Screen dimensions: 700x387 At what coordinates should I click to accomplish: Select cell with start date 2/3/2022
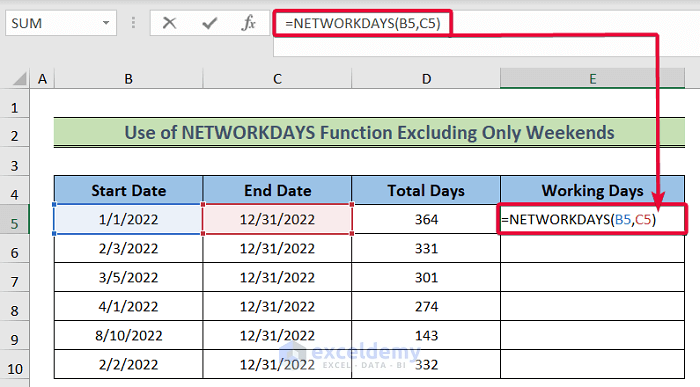[x=129, y=248]
